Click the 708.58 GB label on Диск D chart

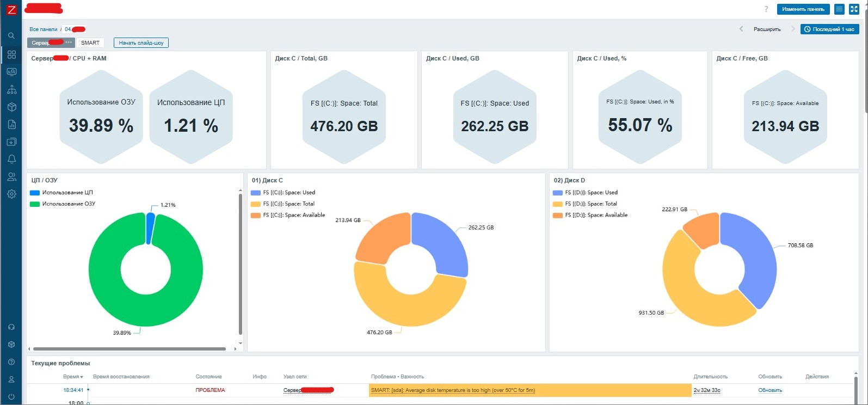(x=801, y=246)
